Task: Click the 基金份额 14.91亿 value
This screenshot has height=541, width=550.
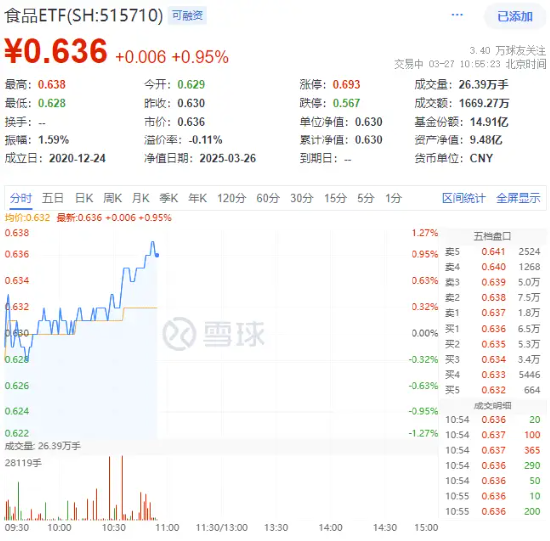Action: 489,122
